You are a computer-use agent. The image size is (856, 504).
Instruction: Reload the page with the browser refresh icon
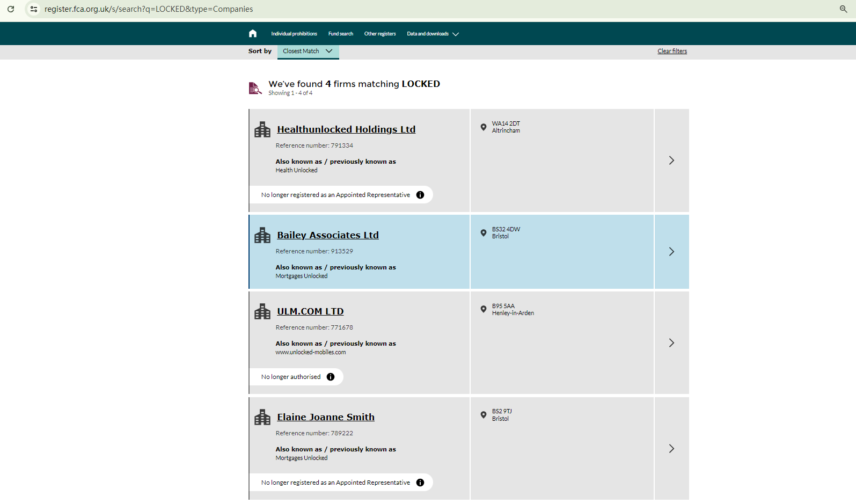coord(11,9)
